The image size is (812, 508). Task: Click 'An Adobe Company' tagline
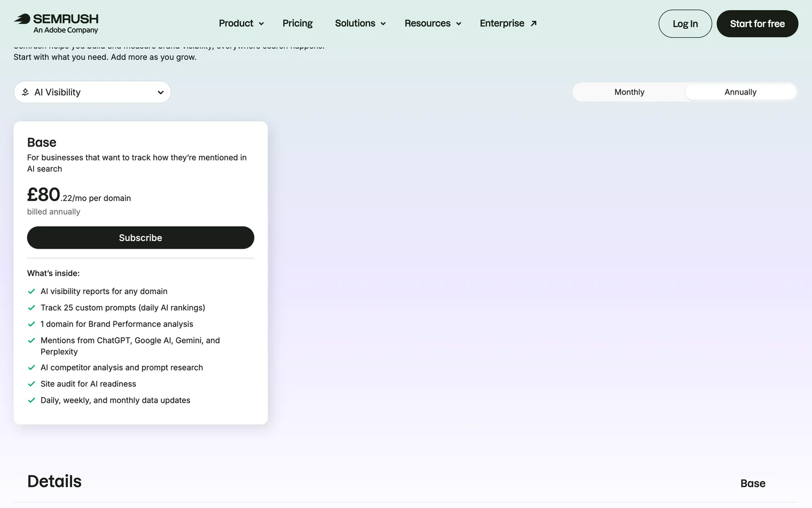(66, 30)
